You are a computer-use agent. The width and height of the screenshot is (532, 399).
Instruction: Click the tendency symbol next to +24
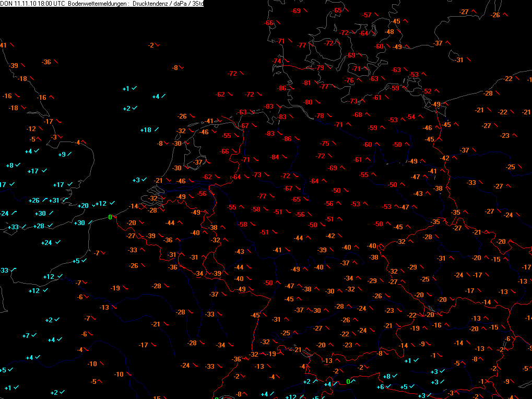pos(58,242)
